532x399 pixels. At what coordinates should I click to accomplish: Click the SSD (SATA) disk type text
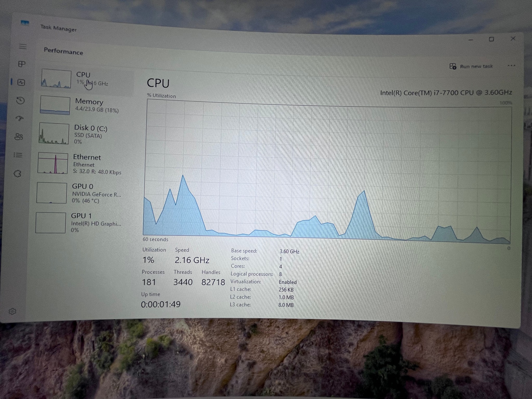88,135
